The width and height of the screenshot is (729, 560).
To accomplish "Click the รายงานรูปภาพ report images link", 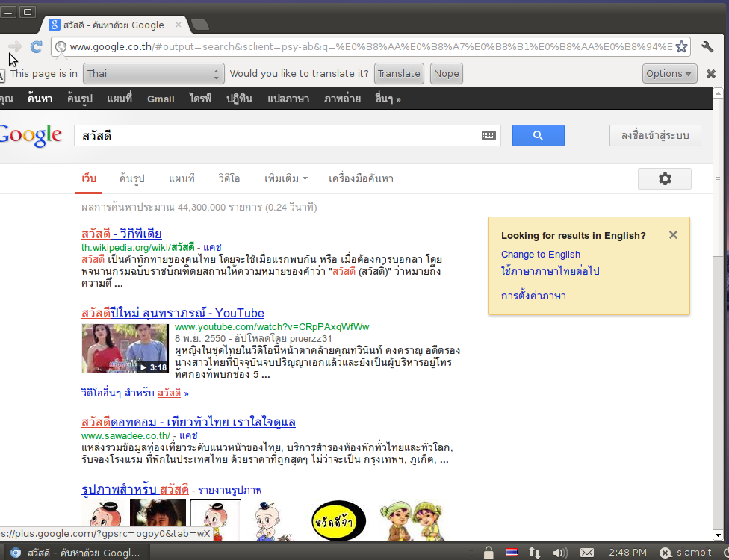I will (229, 490).
